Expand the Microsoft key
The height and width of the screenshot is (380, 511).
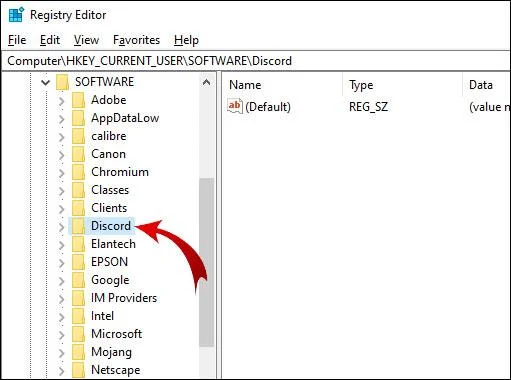coord(61,335)
